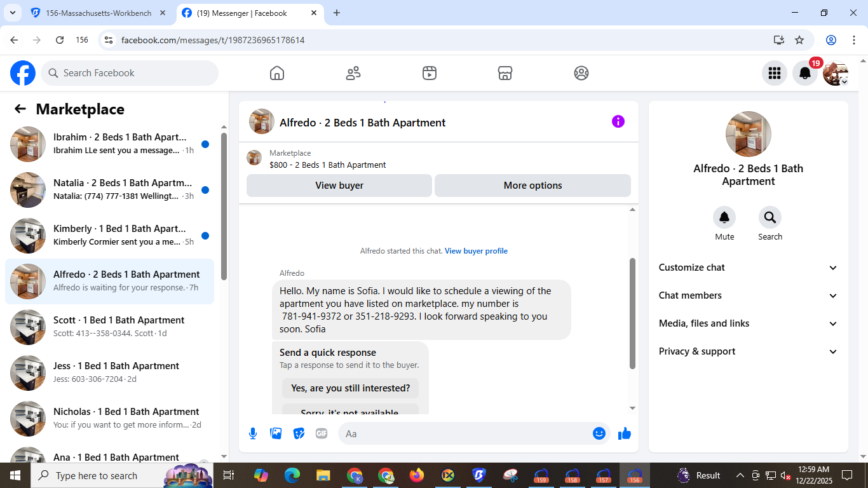Expand Media, files and links section
Image resolution: width=868 pixels, height=488 pixels.
(749, 323)
